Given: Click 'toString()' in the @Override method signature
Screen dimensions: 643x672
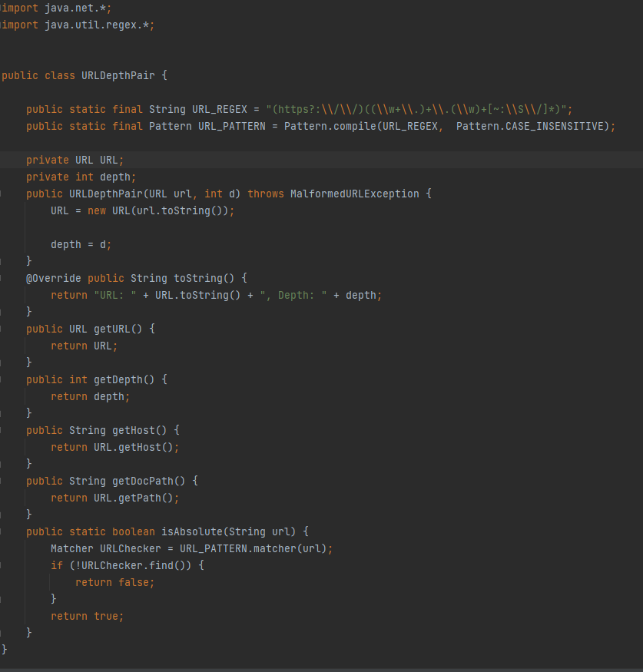Looking at the screenshot, I should click(x=204, y=278).
